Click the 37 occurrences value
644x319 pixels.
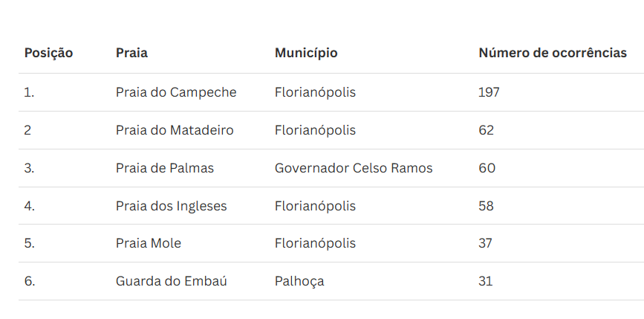click(486, 243)
